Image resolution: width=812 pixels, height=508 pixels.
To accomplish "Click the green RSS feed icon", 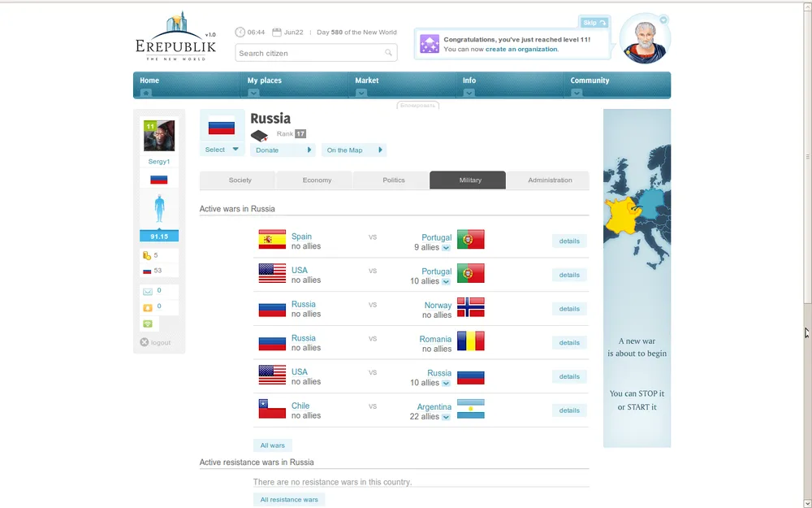I will pos(148,323).
